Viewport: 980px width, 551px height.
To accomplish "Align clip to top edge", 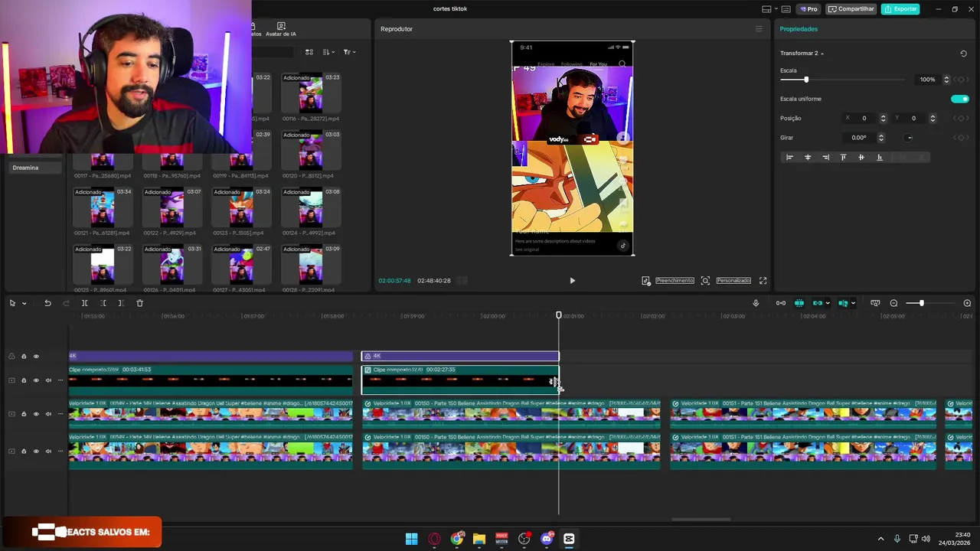I will [843, 157].
